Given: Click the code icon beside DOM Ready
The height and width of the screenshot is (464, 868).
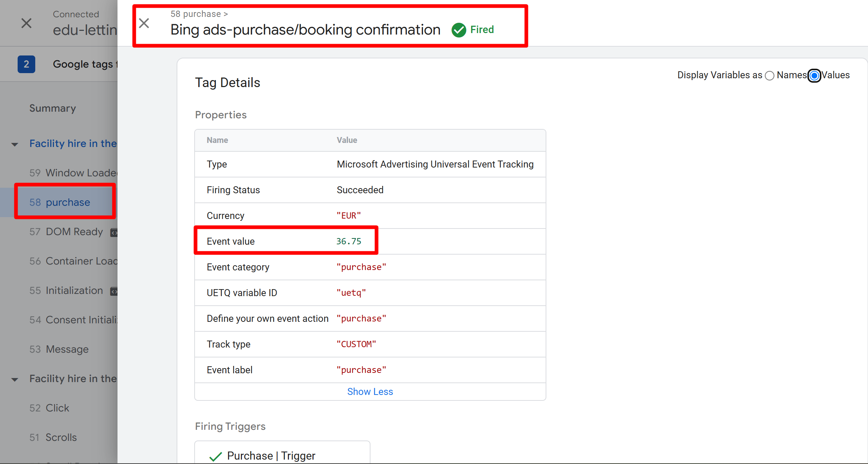Looking at the screenshot, I should [114, 232].
